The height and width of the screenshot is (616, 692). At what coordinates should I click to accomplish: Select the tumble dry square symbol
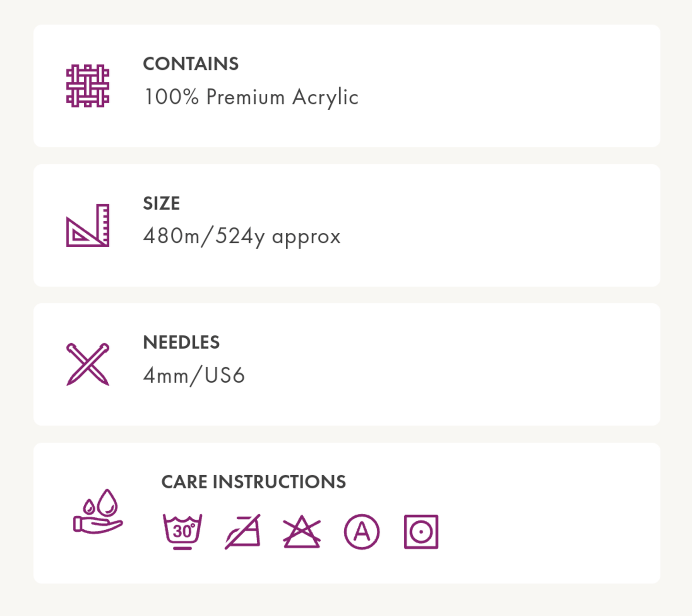(421, 532)
